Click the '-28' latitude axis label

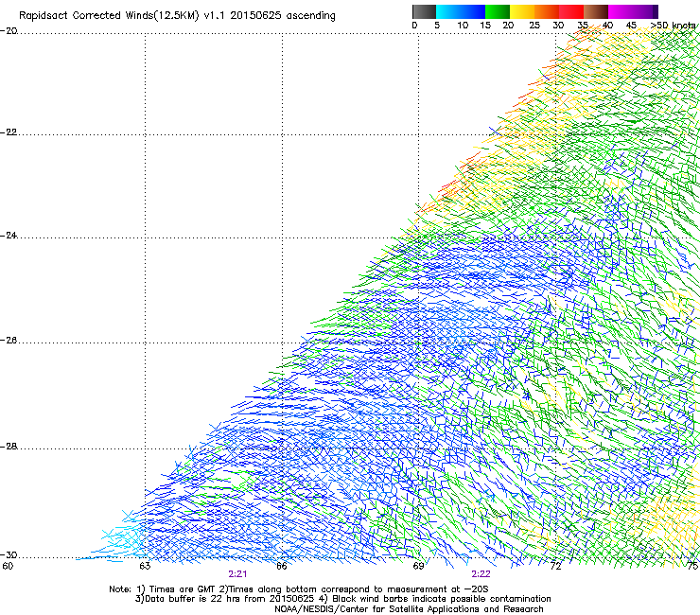[9, 447]
